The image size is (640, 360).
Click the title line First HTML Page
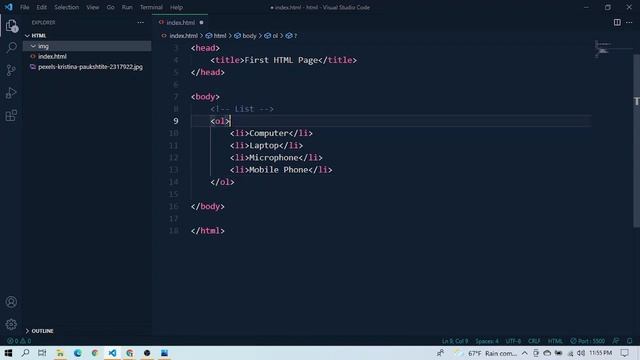284,60
